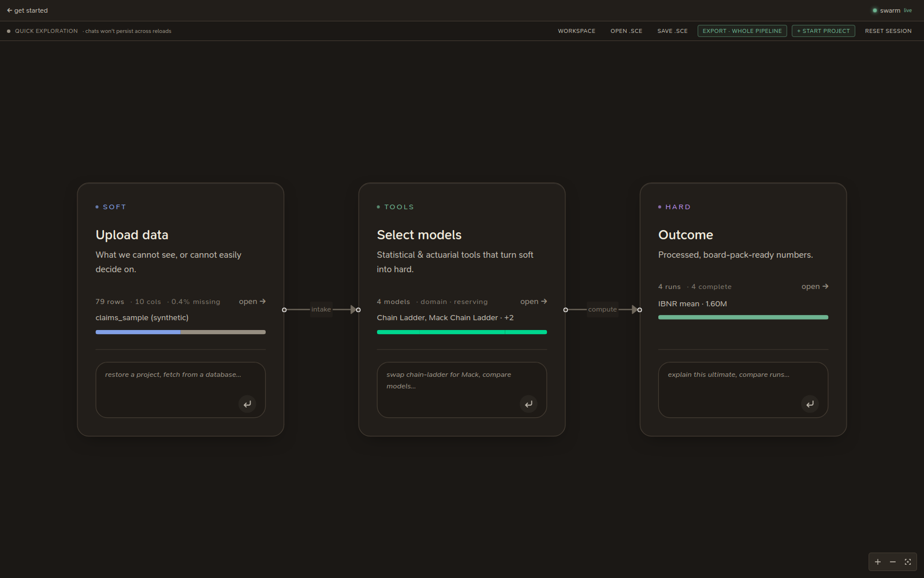The image size is (924, 578).
Task: Click the TOOLS tag on the middle card
Action: click(x=399, y=207)
